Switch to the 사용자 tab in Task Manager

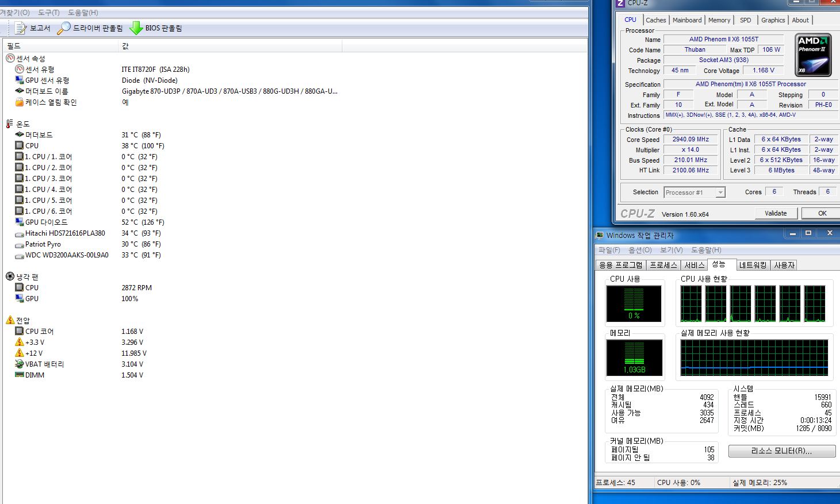tap(784, 265)
